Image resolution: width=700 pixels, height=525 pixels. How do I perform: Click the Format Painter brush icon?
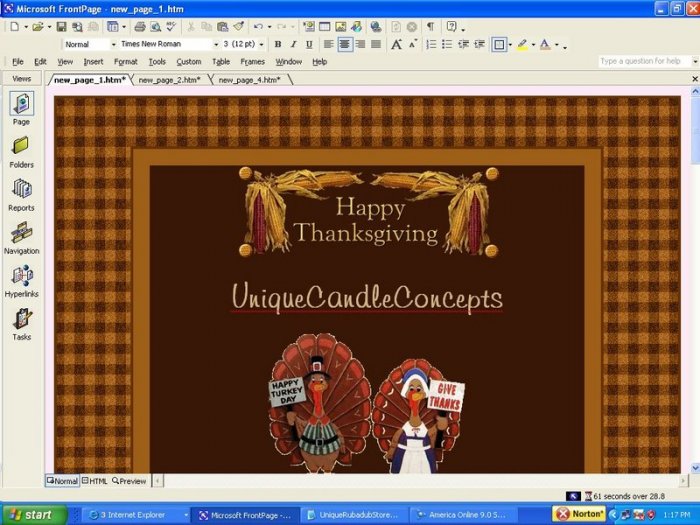point(238,27)
